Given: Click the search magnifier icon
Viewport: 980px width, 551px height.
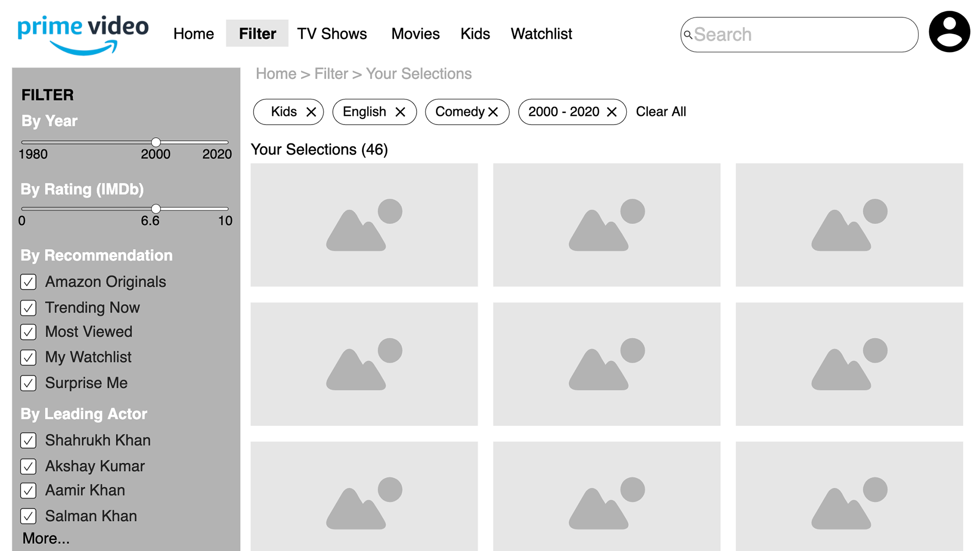Looking at the screenshot, I should click(688, 35).
